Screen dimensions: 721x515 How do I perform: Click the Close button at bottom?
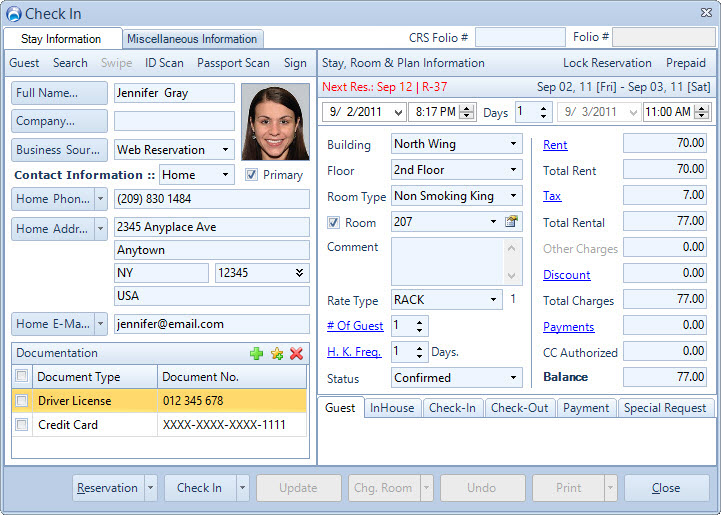coord(666,488)
